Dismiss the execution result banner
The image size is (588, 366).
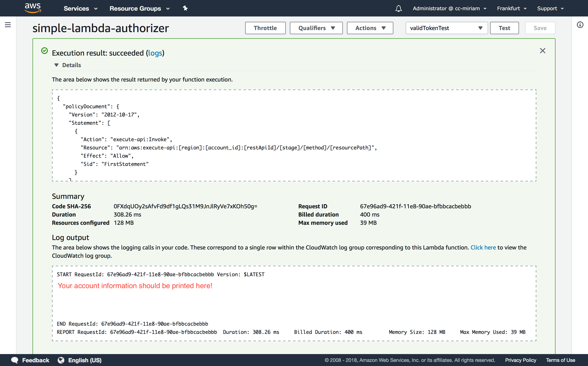click(x=542, y=51)
